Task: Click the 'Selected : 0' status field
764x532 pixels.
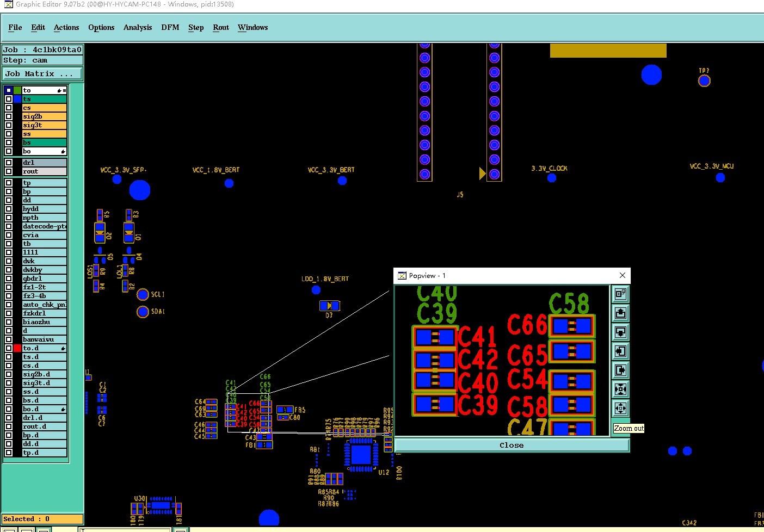Action: 42,519
